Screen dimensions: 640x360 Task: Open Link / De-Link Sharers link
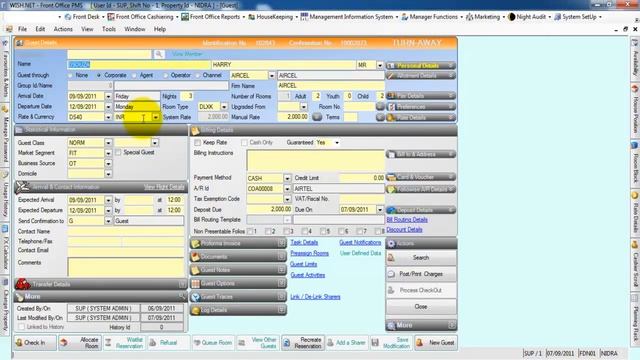[x=315, y=297]
